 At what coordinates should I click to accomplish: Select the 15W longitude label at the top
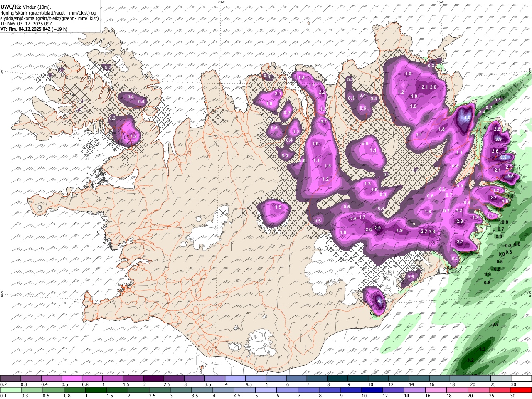pos(440,2)
